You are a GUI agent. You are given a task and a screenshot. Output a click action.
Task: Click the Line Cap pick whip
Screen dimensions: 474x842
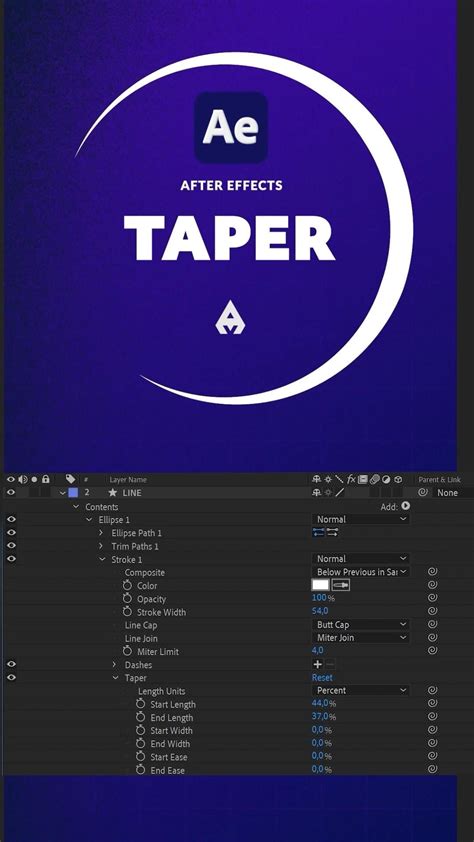(433, 625)
